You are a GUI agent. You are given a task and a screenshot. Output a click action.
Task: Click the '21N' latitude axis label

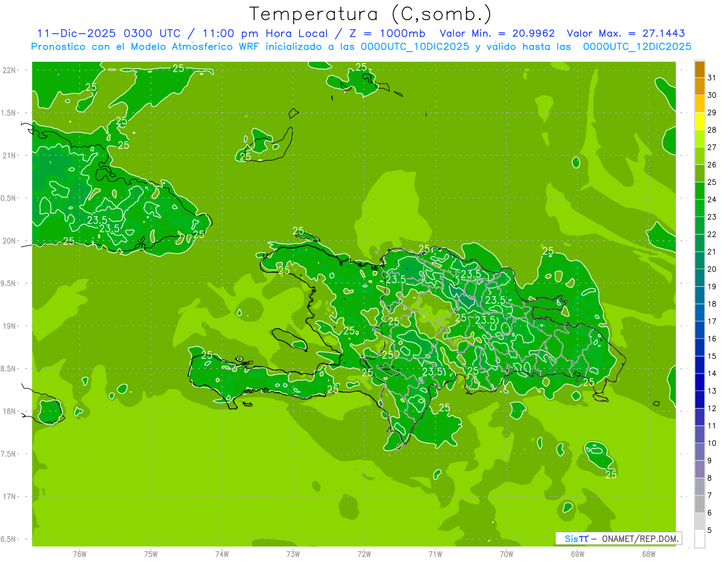click(10, 155)
